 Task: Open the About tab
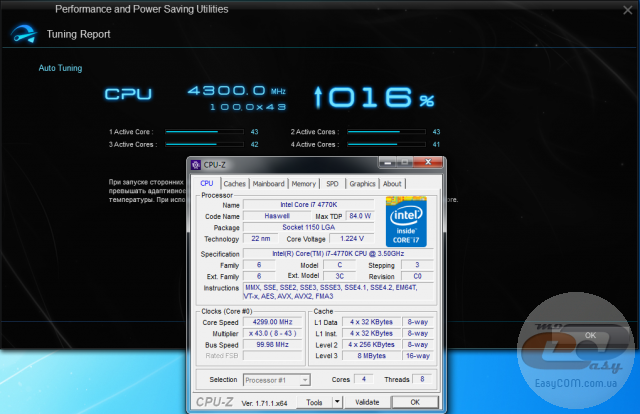pos(392,184)
